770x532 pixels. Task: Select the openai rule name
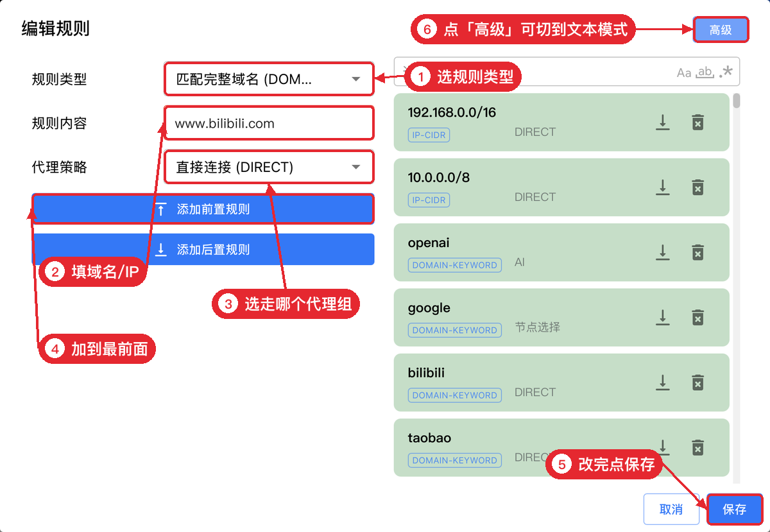[x=429, y=243]
